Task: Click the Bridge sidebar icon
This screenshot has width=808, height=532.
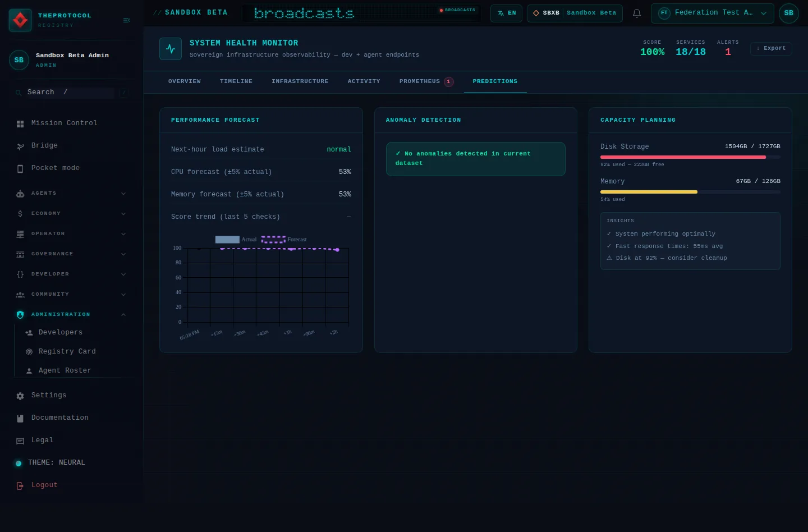Action: (20, 146)
